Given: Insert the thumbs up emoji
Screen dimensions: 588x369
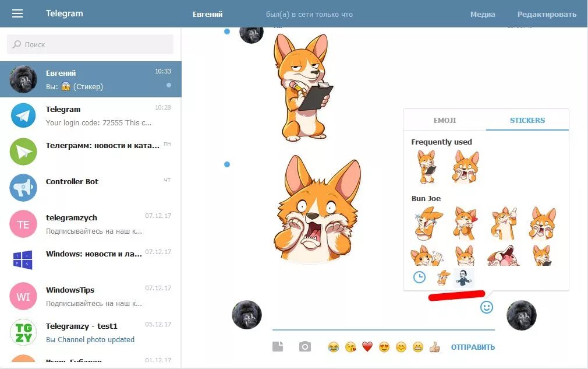Looking at the screenshot, I should click(x=435, y=347).
